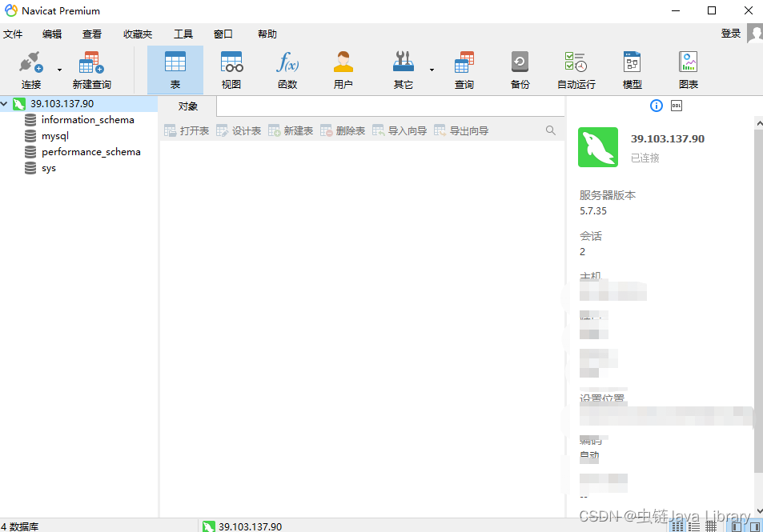Viewport: 763px width, 532px height.
Task: Minimize the Navicat Premium window
Action: click(x=676, y=10)
